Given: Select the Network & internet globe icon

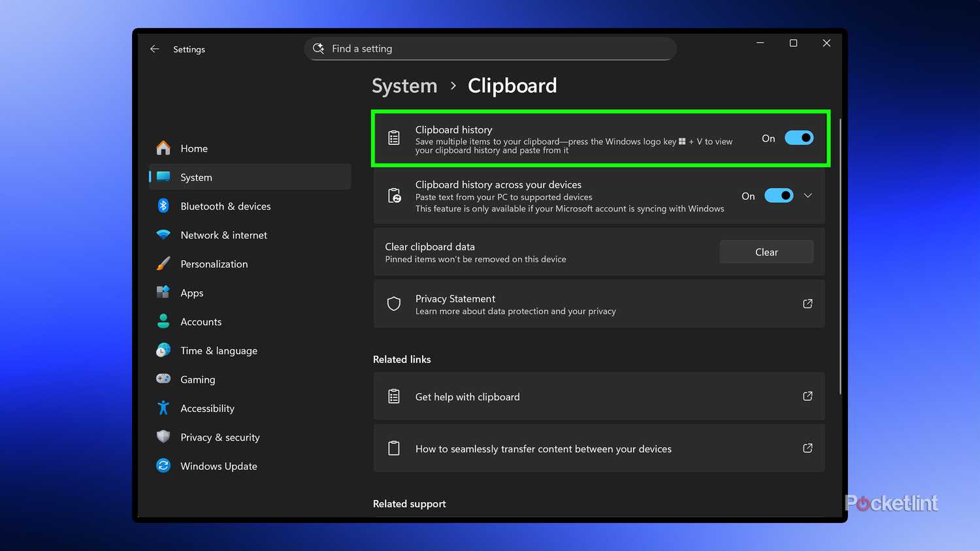Looking at the screenshot, I should (163, 235).
